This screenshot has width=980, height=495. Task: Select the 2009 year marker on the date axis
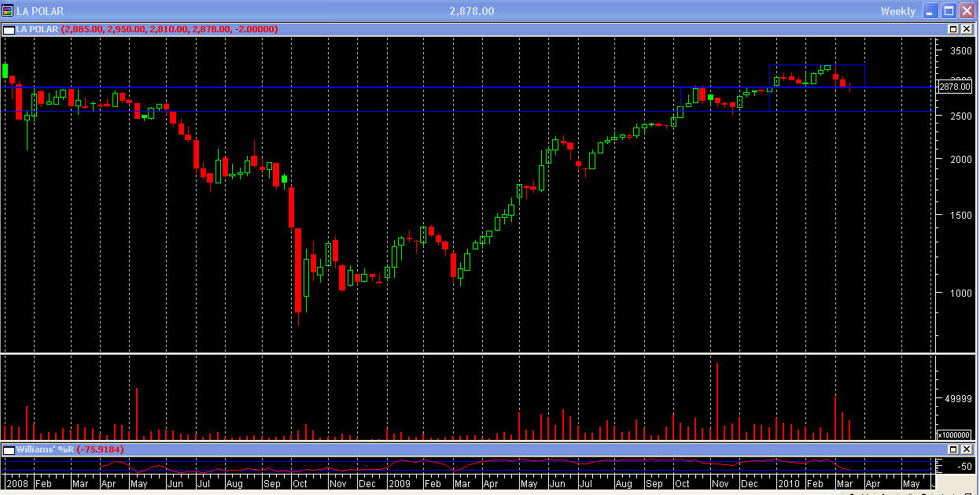[x=400, y=484]
